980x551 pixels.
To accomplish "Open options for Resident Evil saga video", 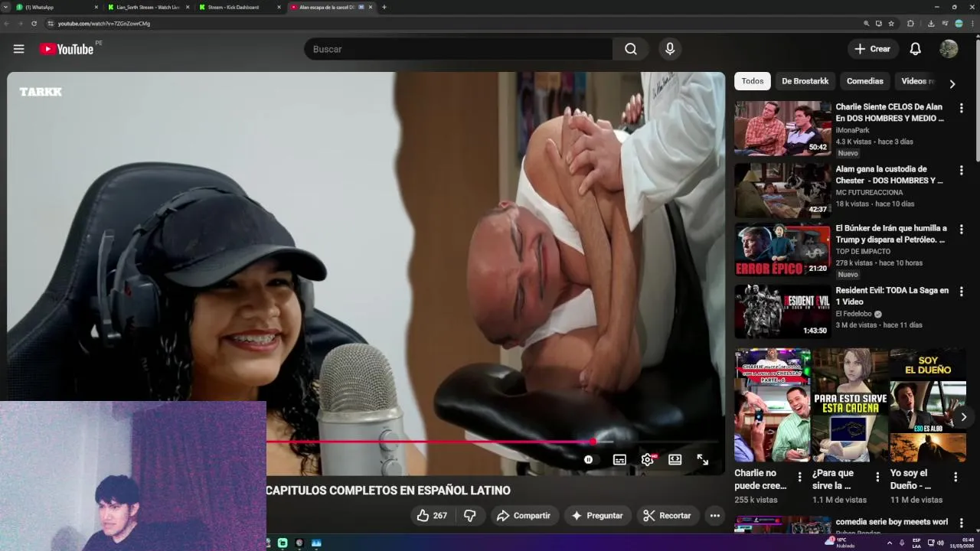I will point(961,292).
